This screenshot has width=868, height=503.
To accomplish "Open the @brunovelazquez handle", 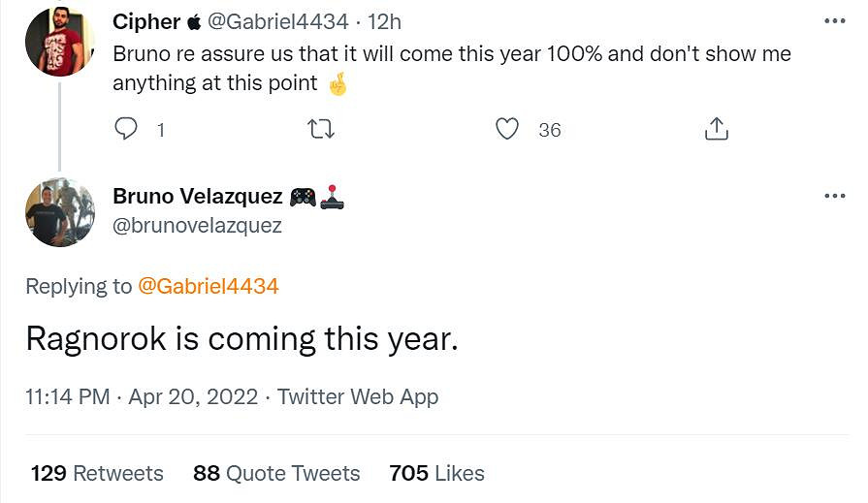I will 197,226.
